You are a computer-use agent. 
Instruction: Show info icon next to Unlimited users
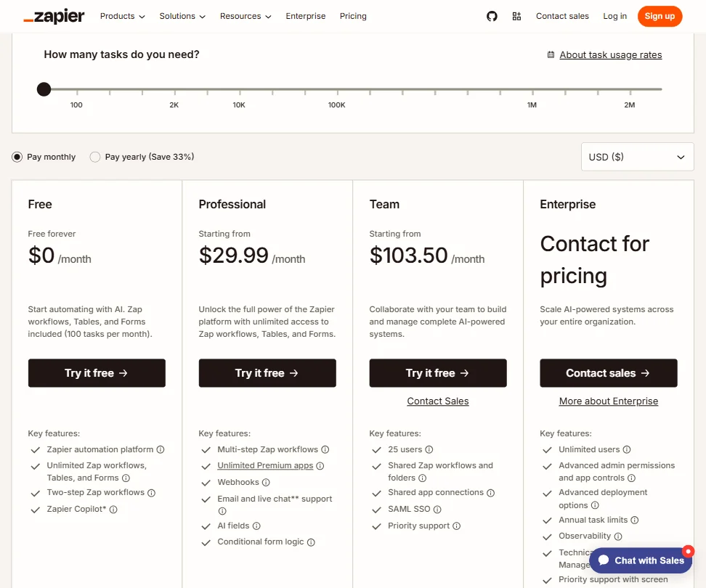pyautogui.click(x=627, y=449)
